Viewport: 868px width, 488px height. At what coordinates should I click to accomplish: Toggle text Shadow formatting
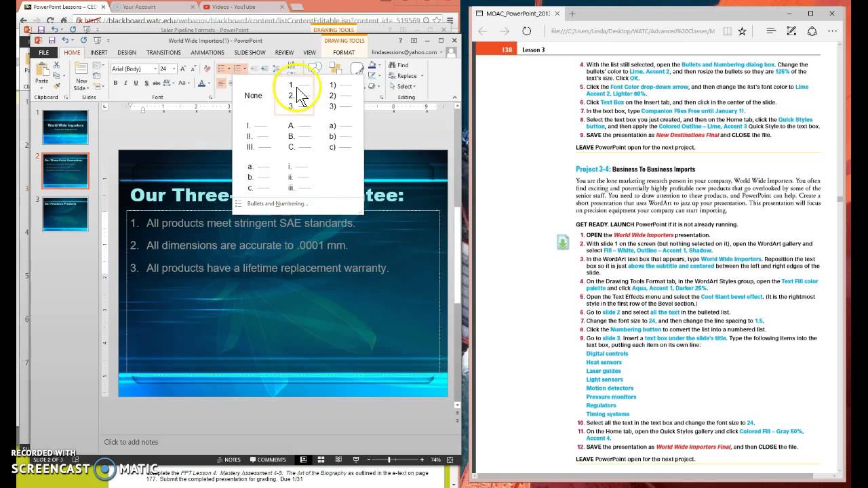pyautogui.click(x=146, y=83)
